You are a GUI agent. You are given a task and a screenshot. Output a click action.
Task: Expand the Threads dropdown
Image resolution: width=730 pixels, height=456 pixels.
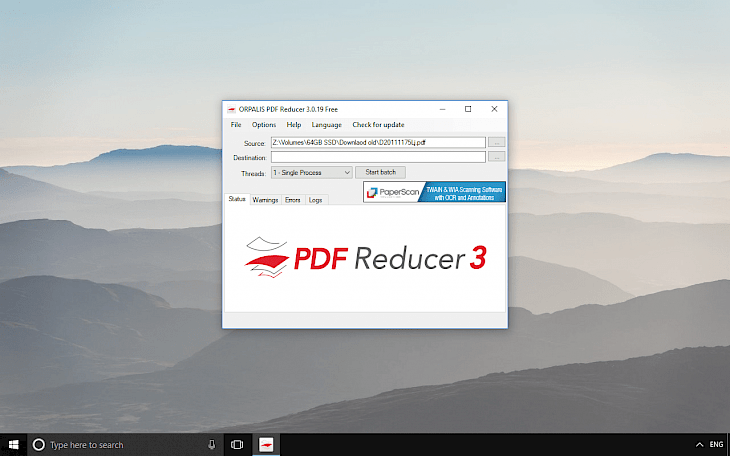311,173
